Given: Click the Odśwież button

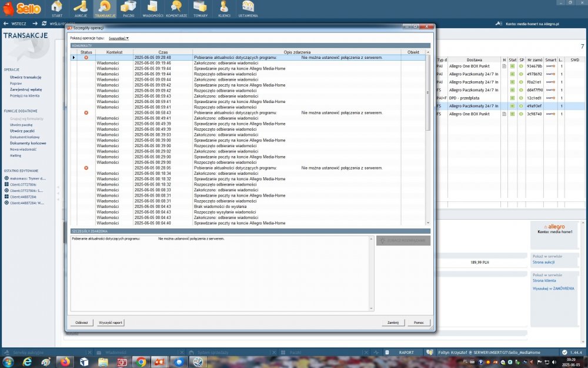Looking at the screenshot, I should (81, 323).
